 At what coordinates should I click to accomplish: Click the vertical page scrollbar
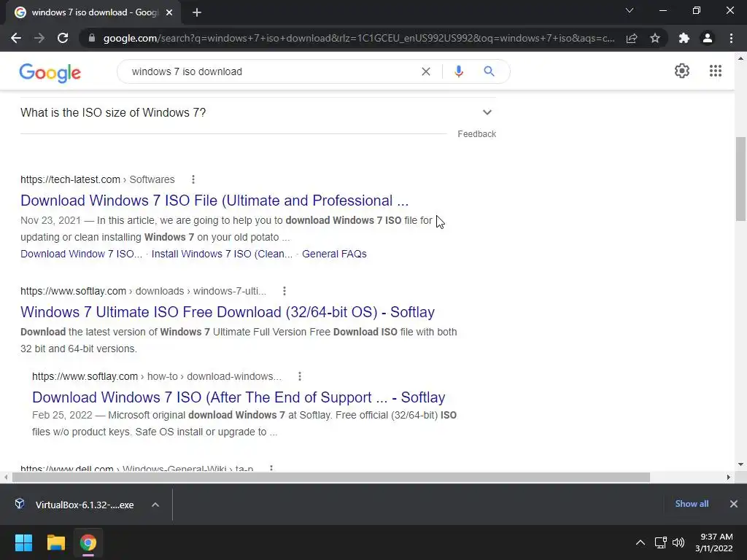coord(740,179)
